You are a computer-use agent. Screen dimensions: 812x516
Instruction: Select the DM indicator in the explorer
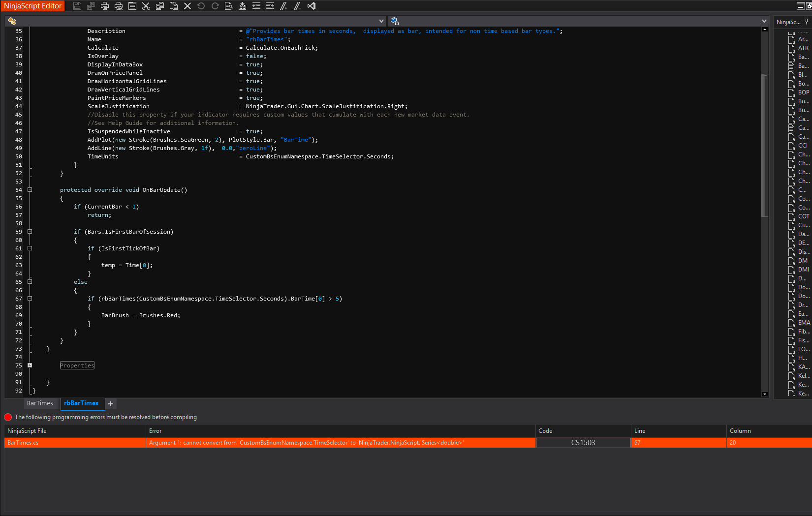803,261
